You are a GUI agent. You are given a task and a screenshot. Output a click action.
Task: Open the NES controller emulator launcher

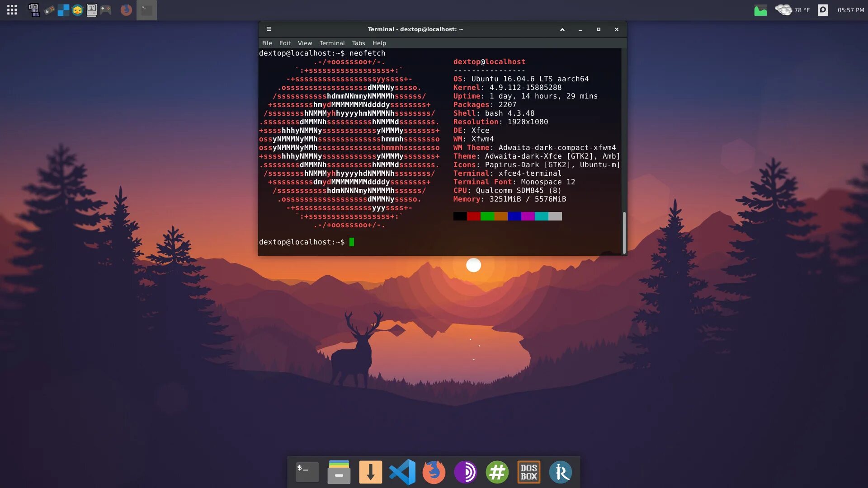point(49,10)
